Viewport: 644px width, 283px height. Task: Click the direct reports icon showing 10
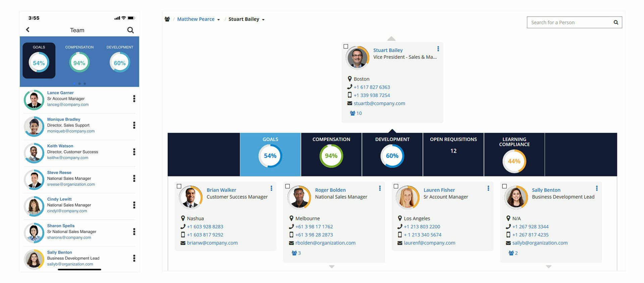pos(353,113)
